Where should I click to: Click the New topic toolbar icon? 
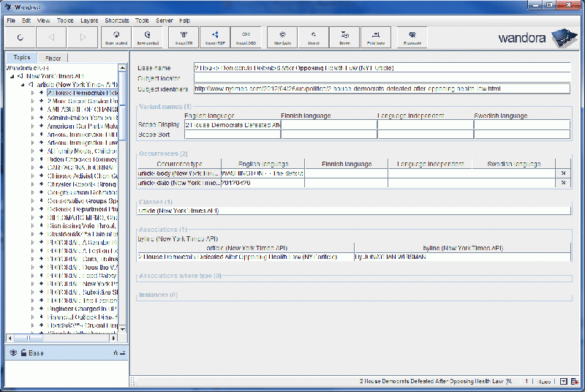click(282, 37)
